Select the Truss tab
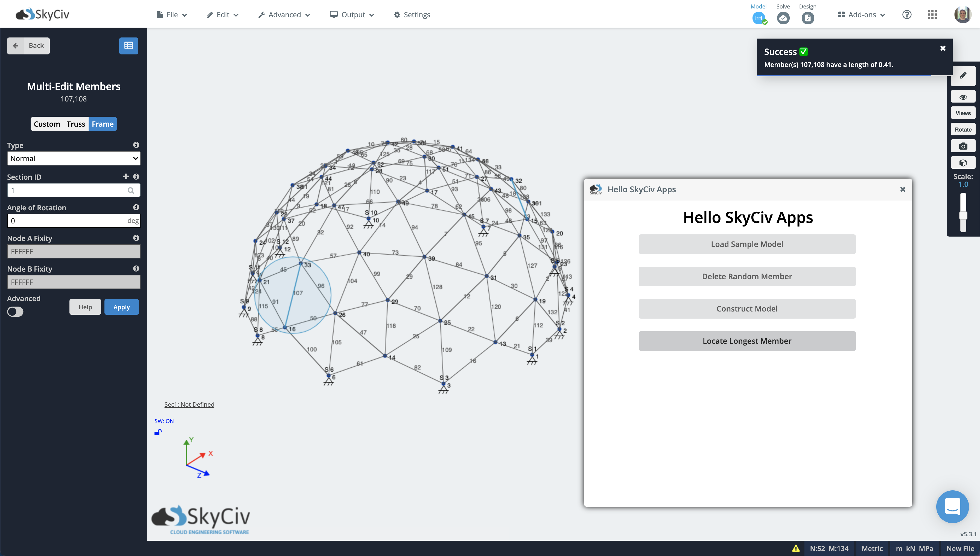Viewport: 980px width, 556px height. pos(75,124)
